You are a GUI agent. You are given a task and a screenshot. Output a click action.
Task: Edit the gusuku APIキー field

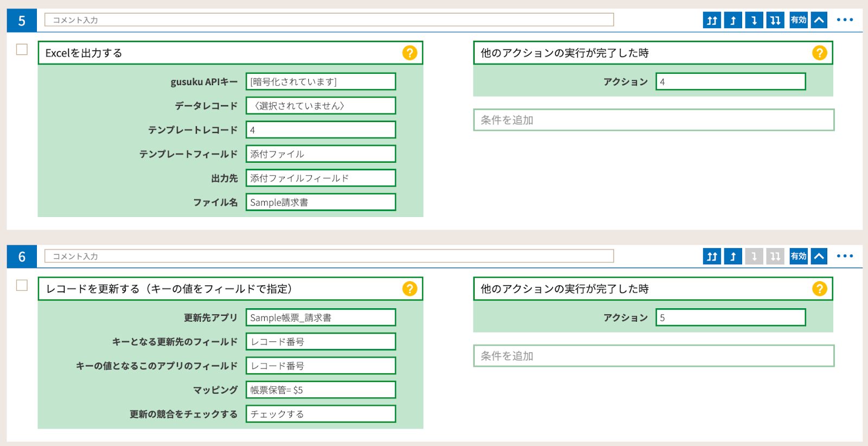[321, 81]
